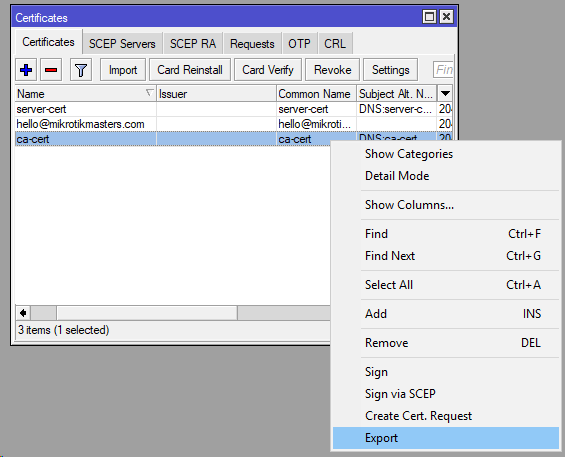This screenshot has height=457, width=565.
Task: Open the OTP tab
Action: click(299, 44)
